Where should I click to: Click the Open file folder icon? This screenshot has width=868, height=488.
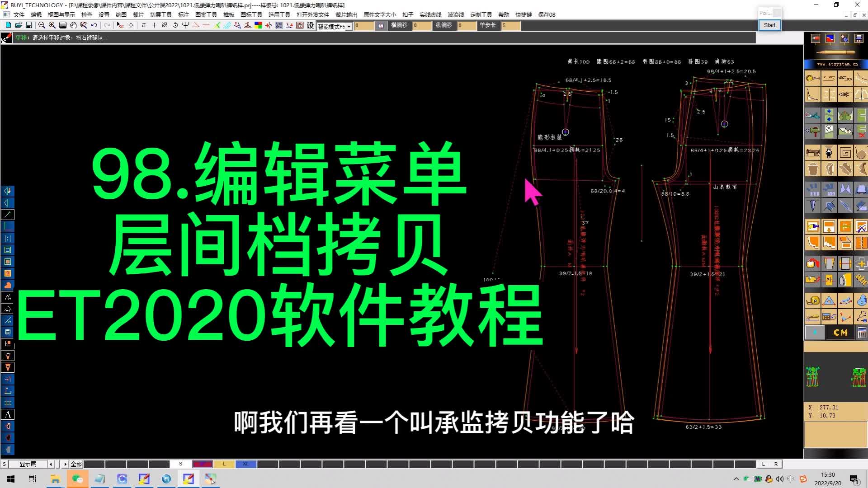(x=19, y=25)
